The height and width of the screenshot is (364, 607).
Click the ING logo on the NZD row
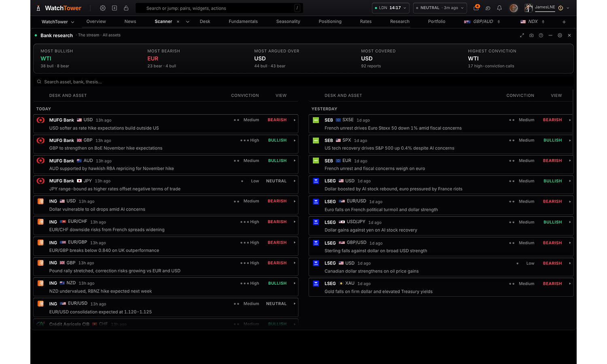pos(40,283)
